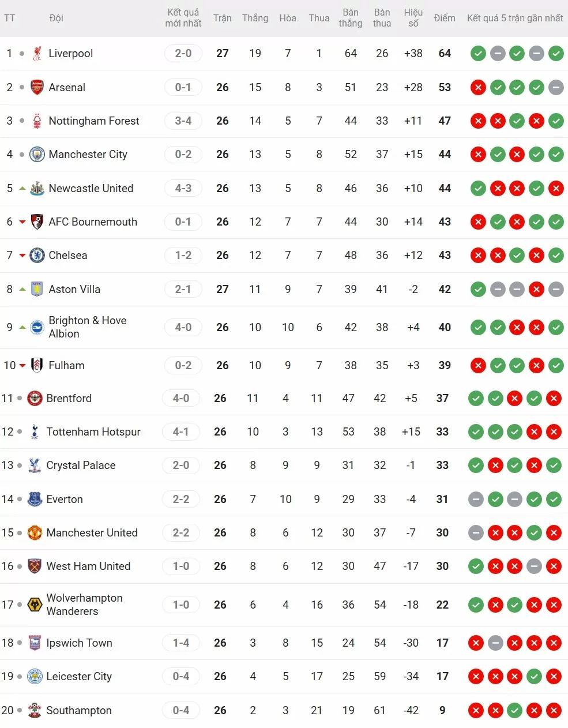Open Liverpool's latest 2-0 result
568x728 pixels.
183,54
